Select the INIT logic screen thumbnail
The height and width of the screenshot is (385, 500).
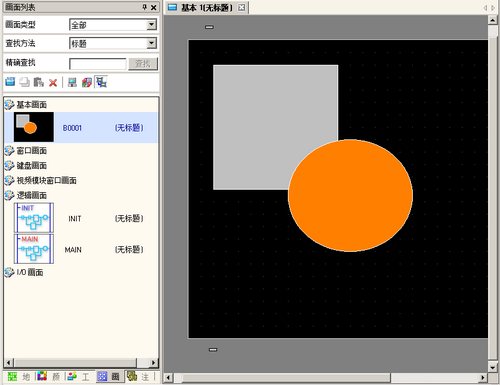[34, 218]
